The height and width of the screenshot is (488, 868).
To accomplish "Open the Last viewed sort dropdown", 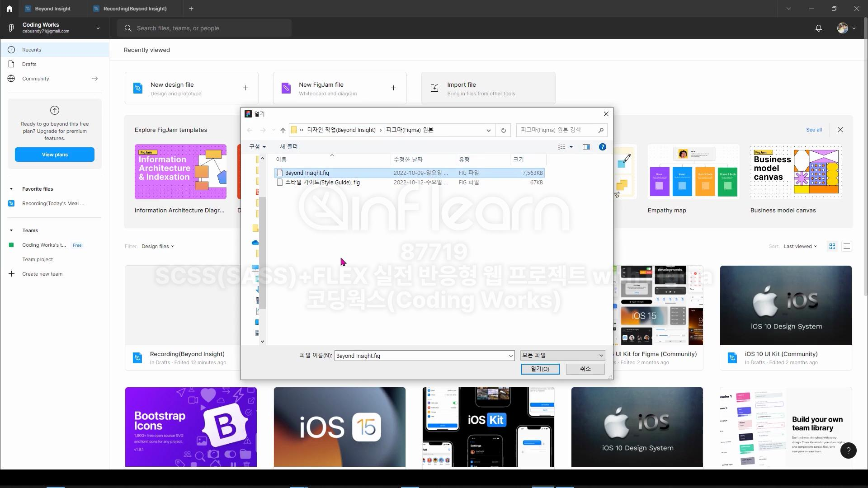I will pyautogui.click(x=800, y=246).
